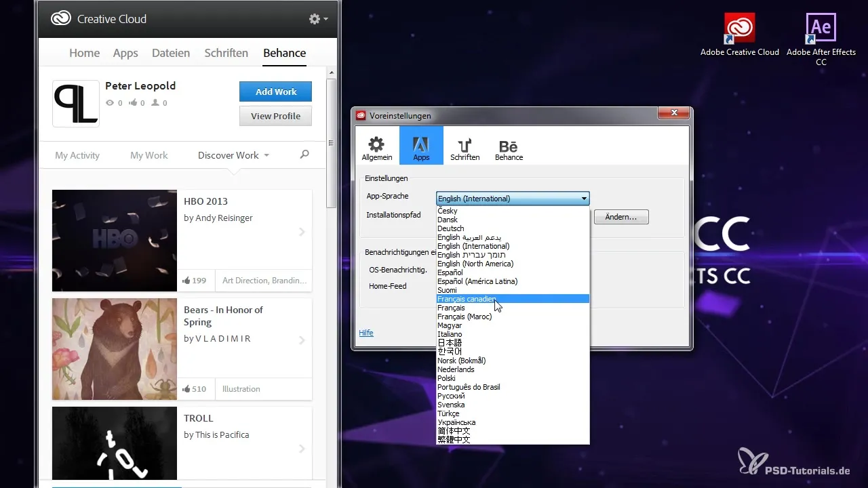Click the arrow on HBO 2013 card
Viewport: 868px width, 488px height.
(302, 232)
